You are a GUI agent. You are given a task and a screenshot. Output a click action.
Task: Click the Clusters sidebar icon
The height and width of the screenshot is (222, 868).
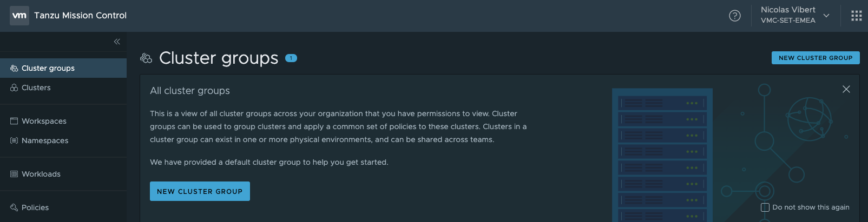14,88
